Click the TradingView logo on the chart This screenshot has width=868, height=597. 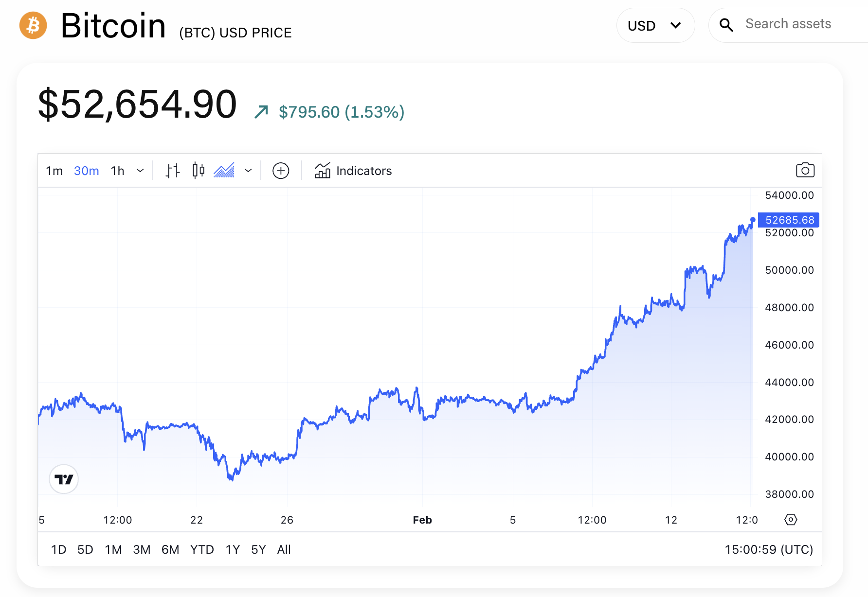(64, 479)
